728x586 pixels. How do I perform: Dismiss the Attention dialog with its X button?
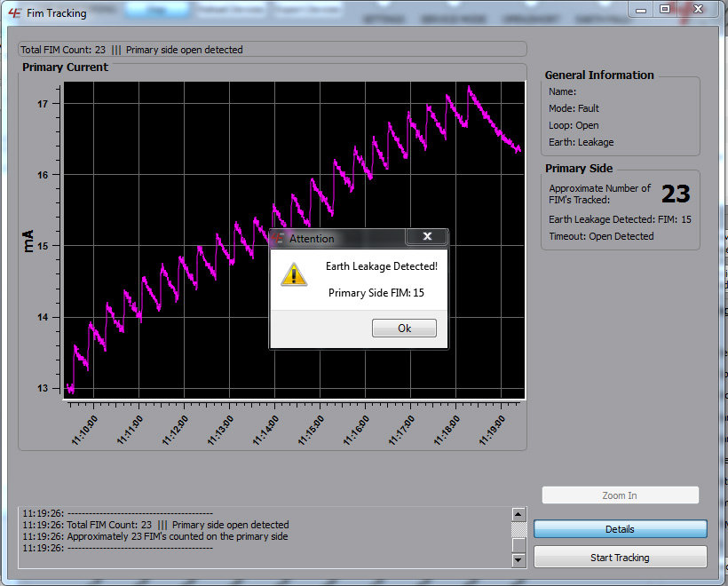[427, 236]
